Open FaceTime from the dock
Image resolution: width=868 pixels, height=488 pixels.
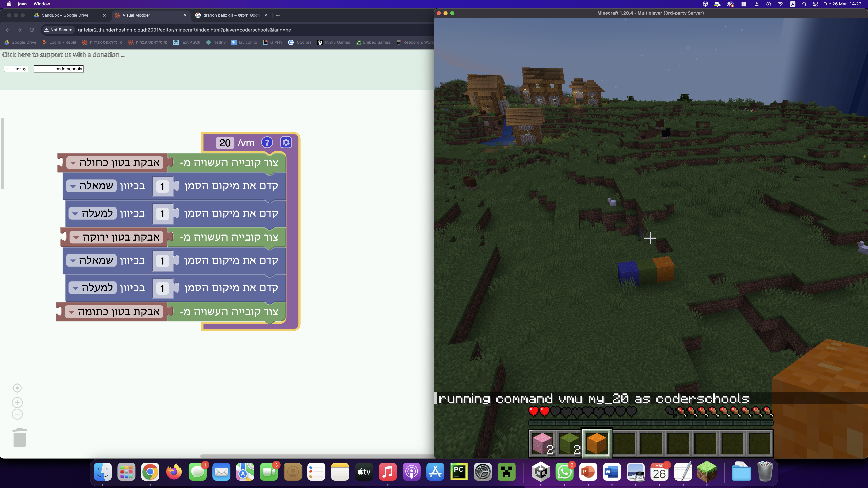pyautogui.click(x=269, y=472)
